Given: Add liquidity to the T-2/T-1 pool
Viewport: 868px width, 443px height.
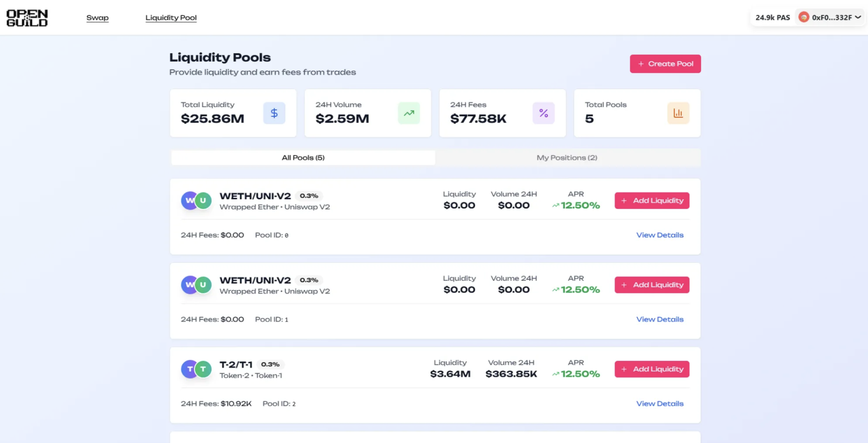Looking at the screenshot, I should 652,369.
